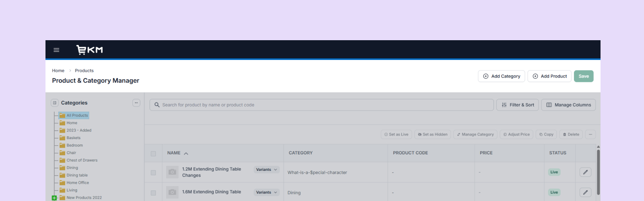The width and height of the screenshot is (644, 201).
Task: Click the 1.2M Extending Dining Table thumbnail
Action: [172, 172]
